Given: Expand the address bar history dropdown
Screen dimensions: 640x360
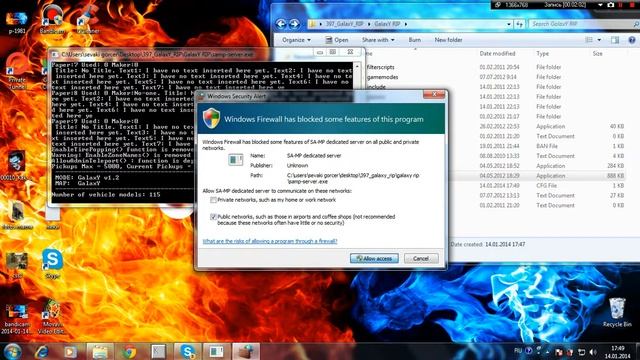Looking at the screenshot, I should 509,24.
